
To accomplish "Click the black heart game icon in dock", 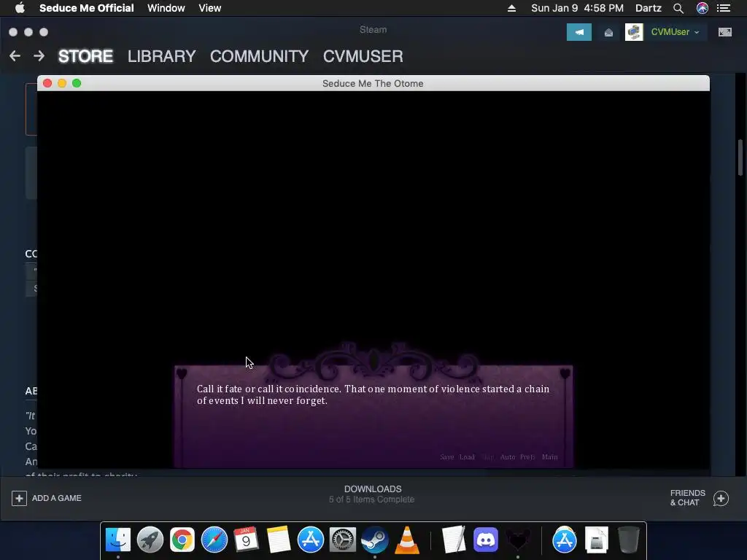I will 518,540.
